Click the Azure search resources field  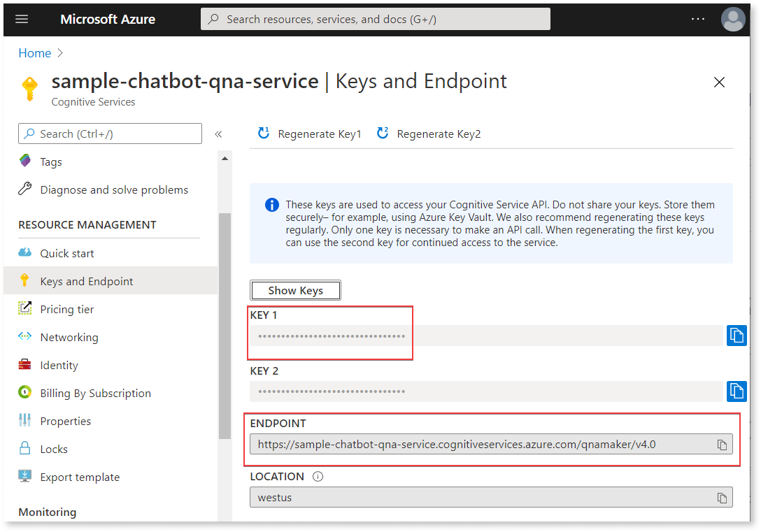376,19
